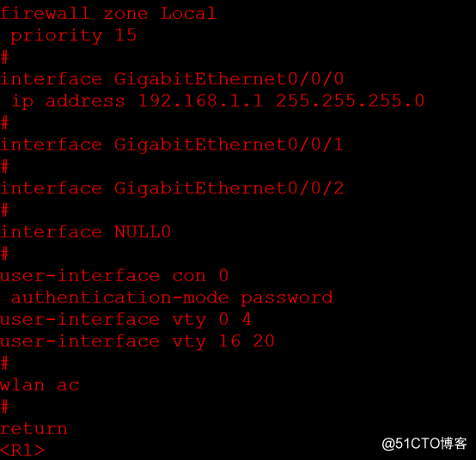Click the 'user-interface con 0' line
Image resolution: width=476 pixels, height=460 pixels.
tap(114, 276)
